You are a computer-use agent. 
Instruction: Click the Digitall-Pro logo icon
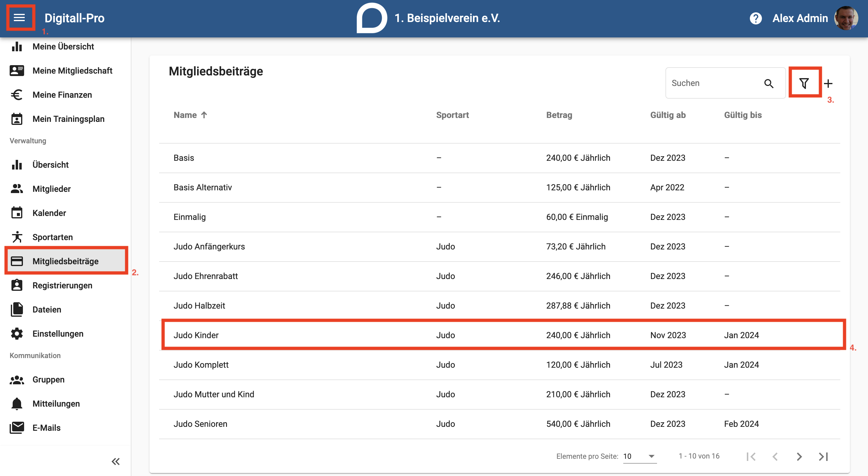point(372,18)
